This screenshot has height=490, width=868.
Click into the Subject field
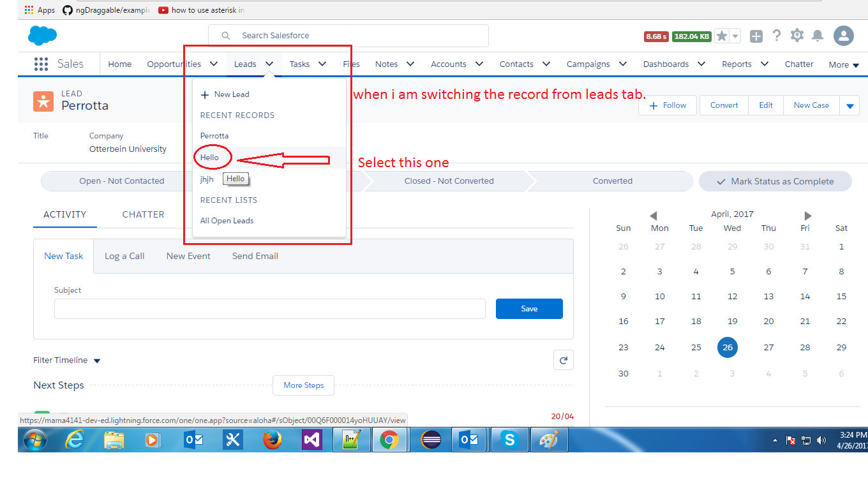(270, 309)
